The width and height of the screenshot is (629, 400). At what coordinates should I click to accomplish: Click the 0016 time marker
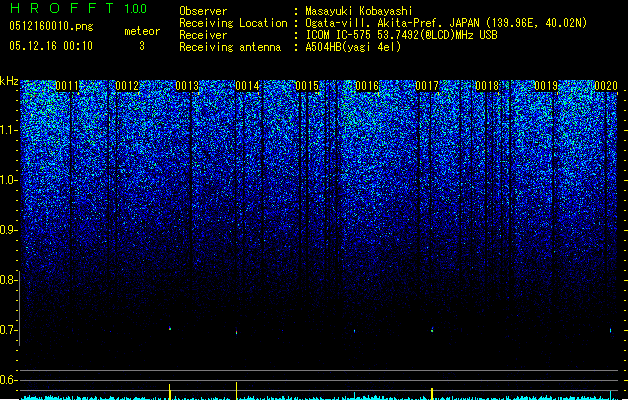click(x=367, y=86)
